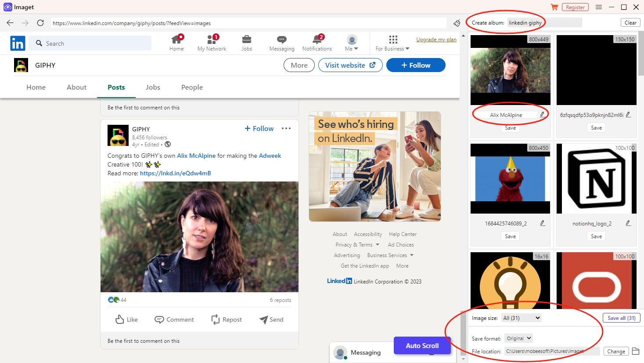Open the See who's hiring ad

(x=375, y=166)
